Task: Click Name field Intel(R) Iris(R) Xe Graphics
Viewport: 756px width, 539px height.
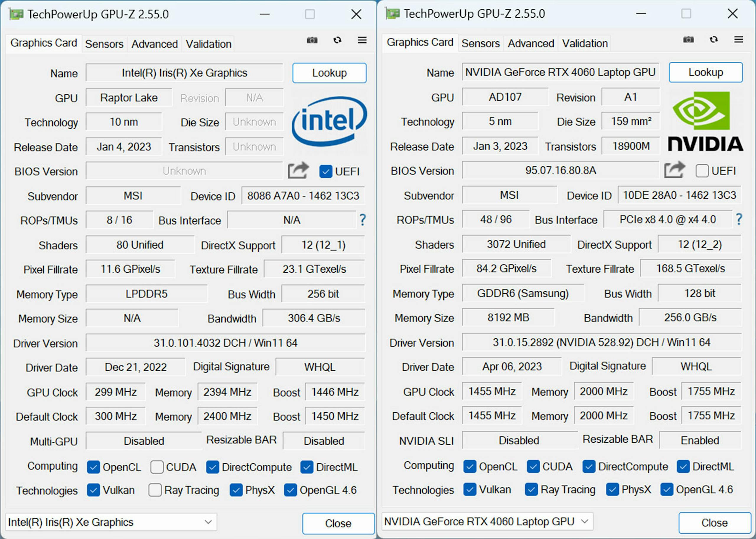Action: pyautogui.click(x=184, y=73)
